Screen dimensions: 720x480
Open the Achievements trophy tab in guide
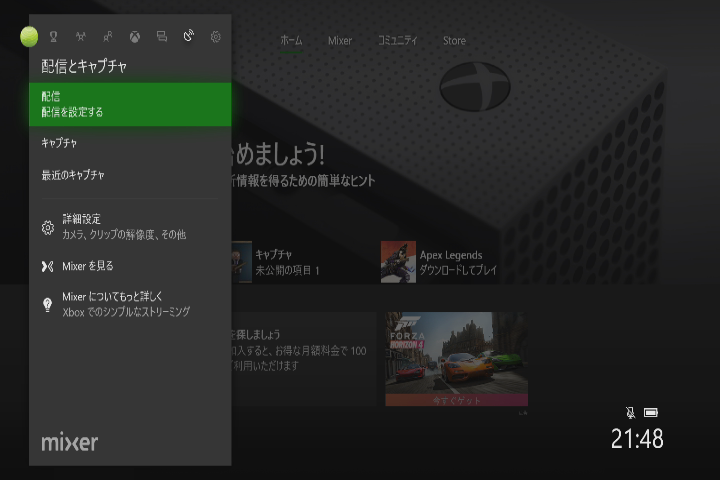point(53,36)
